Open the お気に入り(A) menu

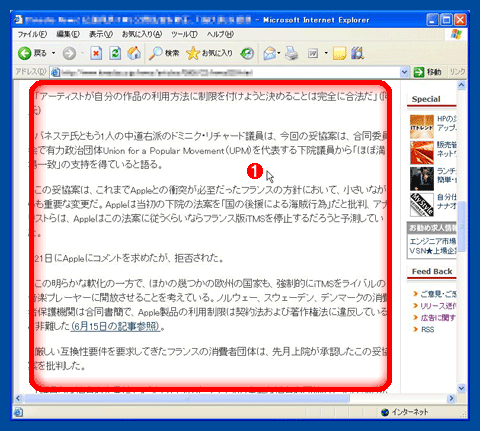pyautogui.click(x=142, y=34)
